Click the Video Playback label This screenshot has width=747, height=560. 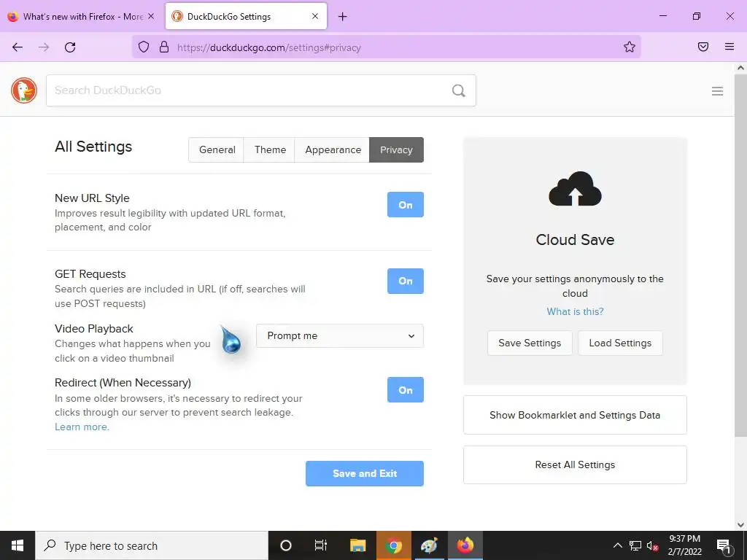[x=94, y=329]
